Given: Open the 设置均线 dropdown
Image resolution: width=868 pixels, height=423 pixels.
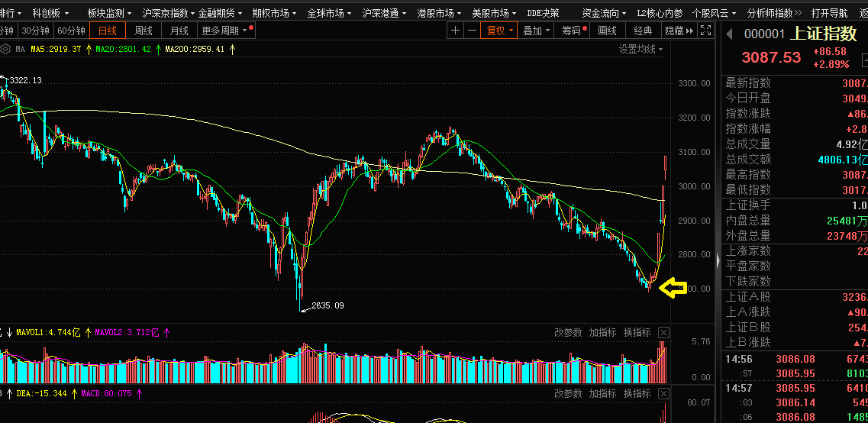Looking at the screenshot, I should pos(641,50).
